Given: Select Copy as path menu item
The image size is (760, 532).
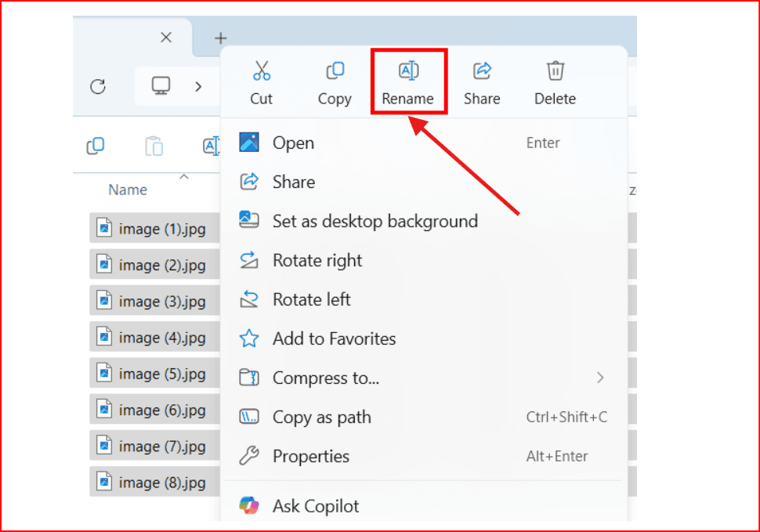Looking at the screenshot, I should pyautogui.click(x=321, y=417).
